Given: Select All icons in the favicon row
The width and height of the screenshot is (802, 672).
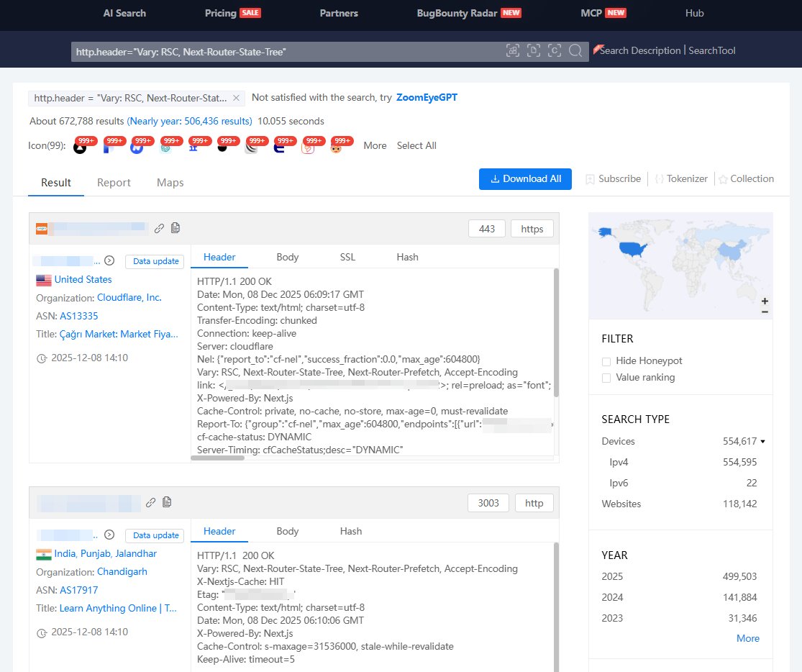Looking at the screenshot, I should tap(416, 145).
